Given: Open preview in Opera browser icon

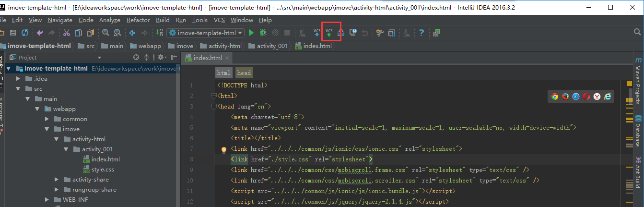Looking at the screenshot, I should [586, 97].
